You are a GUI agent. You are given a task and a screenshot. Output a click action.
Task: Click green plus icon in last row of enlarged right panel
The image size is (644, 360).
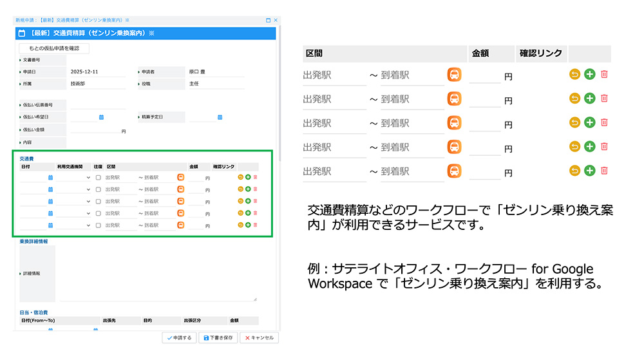pyautogui.click(x=589, y=171)
